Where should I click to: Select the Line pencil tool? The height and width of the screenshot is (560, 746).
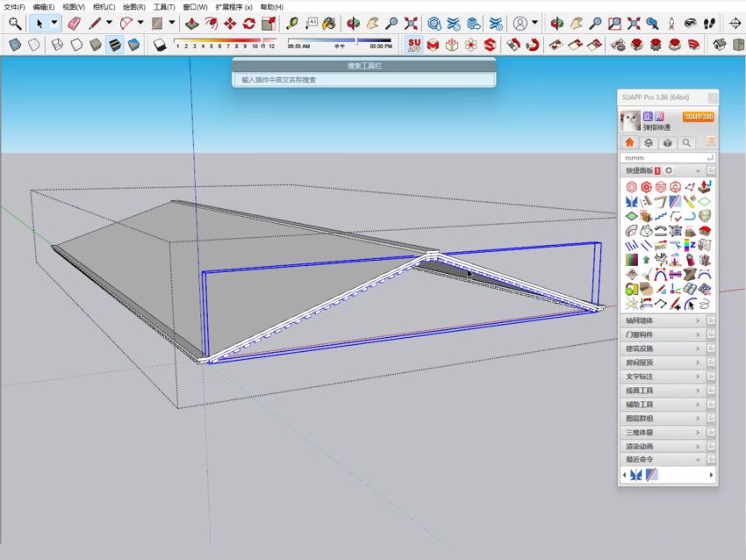click(x=95, y=24)
